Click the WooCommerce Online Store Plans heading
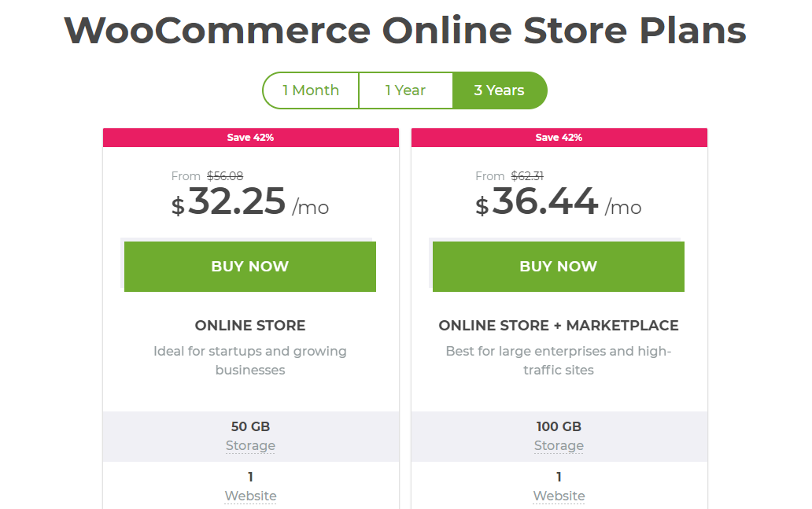This screenshot has width=812, height=509. pyautogui.click(x=405, y=31)
